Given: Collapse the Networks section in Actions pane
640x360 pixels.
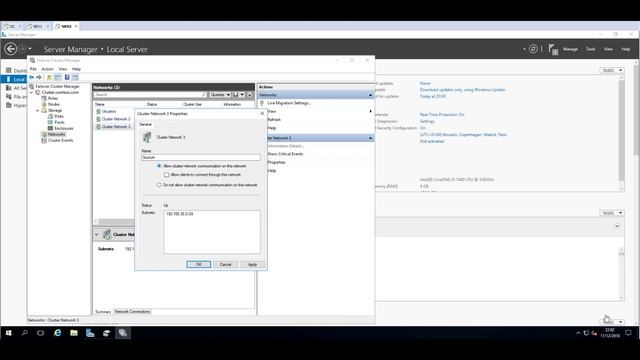Looking at the screenshot, I should (370, 95).
